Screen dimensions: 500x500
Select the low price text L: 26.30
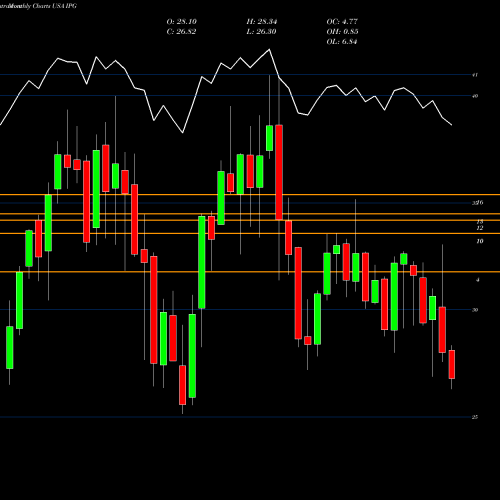tap(261, 32)
